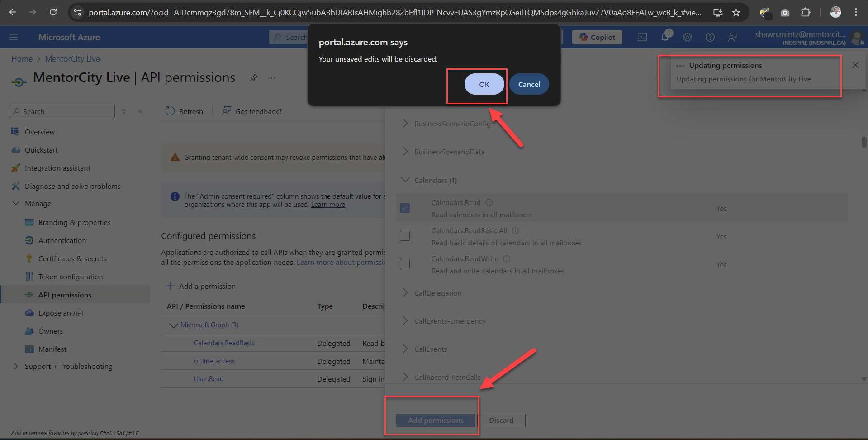This screenshot has height=440, width=868.
Task: Open the Help question mark icon
Action: pyautogui.click(x=710, y=37)
